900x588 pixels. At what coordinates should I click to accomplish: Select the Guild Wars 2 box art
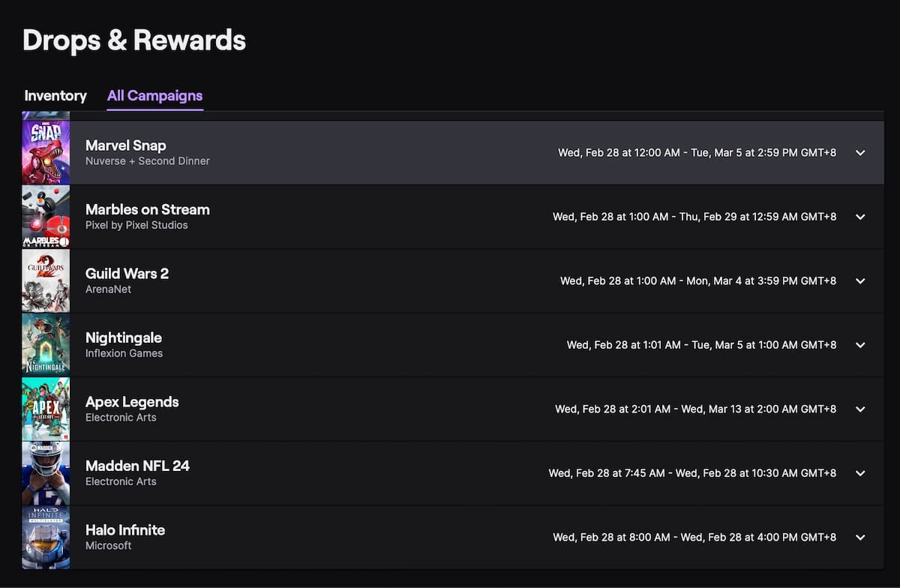click(46, 281)
